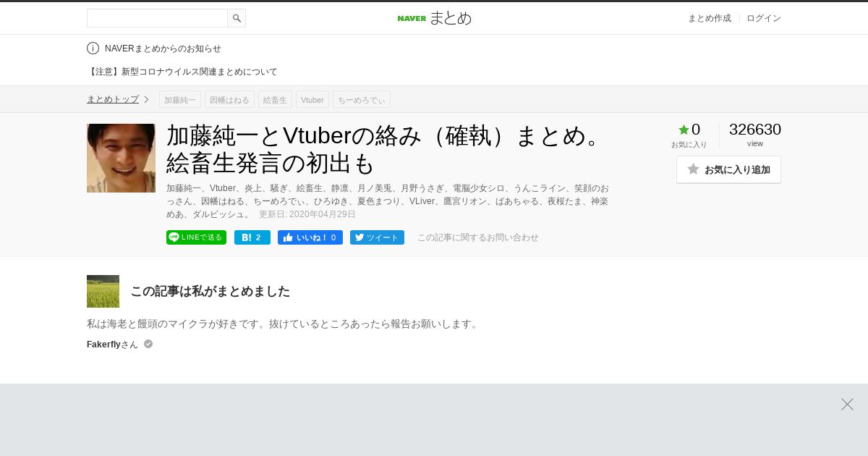This screenshot has width=868, height=456.
Task: Open the NAVER まとめ logo homepage
Action: click(x=434, y=18)
